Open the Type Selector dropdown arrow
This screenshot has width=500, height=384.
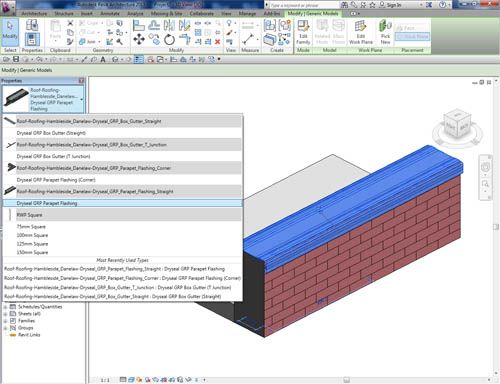(82, 99)
